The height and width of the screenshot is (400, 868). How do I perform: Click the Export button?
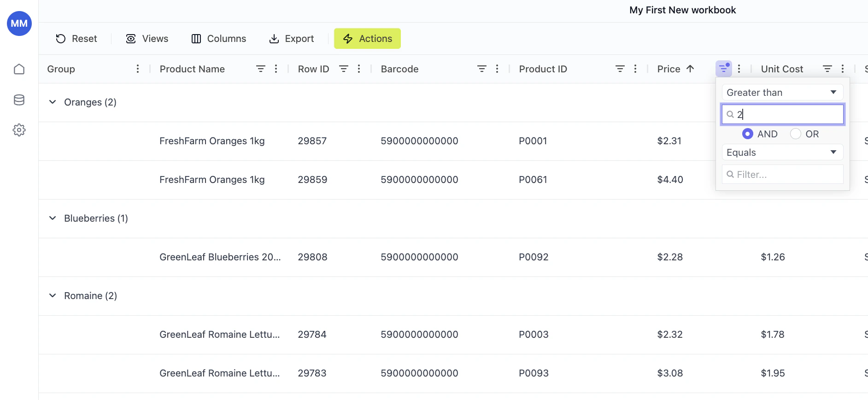click(292, 39)
